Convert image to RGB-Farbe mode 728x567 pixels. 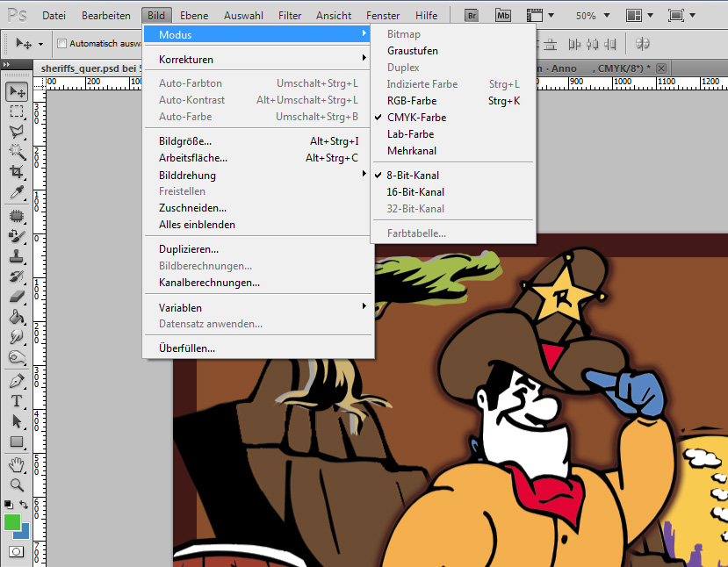(x=412, y=101)
